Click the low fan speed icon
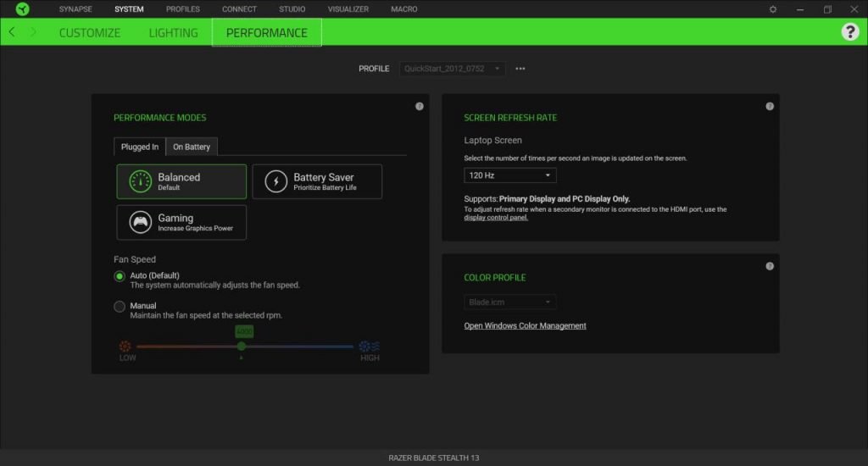This screenshot has height=466, width=868. tap(125, 347)
